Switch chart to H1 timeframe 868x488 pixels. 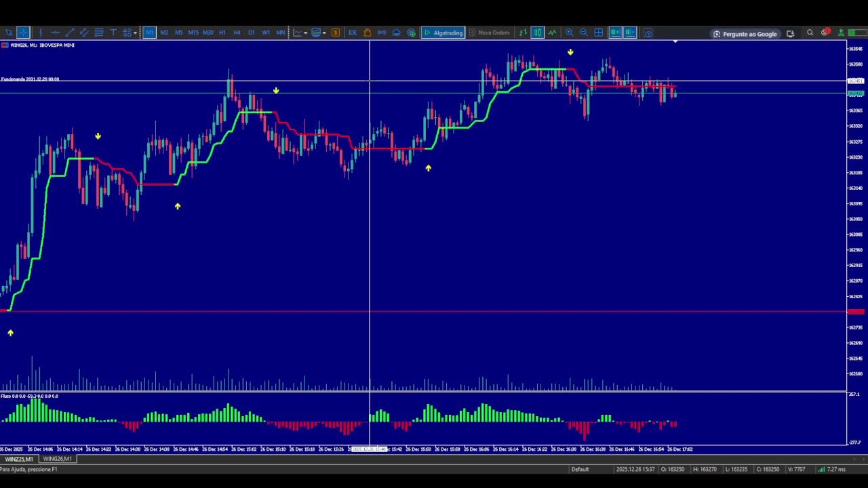coord(222,33)
